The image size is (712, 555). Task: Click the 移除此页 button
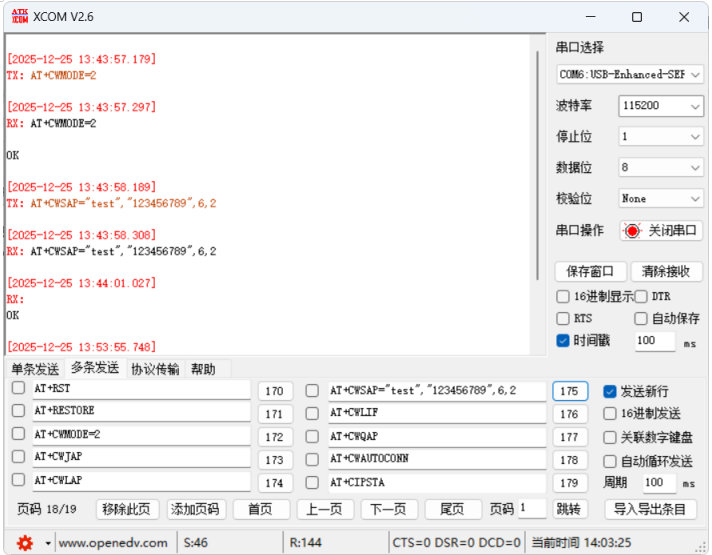[x=127, y=509]
